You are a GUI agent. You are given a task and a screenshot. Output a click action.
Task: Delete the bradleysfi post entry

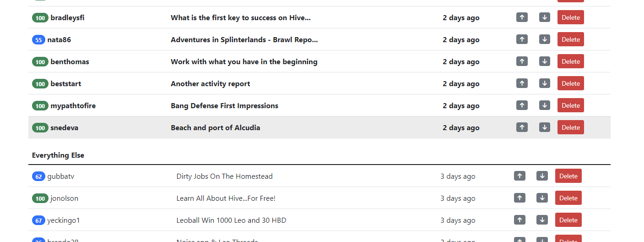pyautogui.click(x=570, y=17)
